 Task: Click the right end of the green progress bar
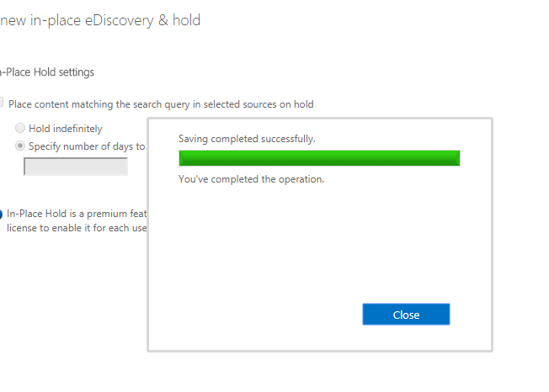[456, 158]
